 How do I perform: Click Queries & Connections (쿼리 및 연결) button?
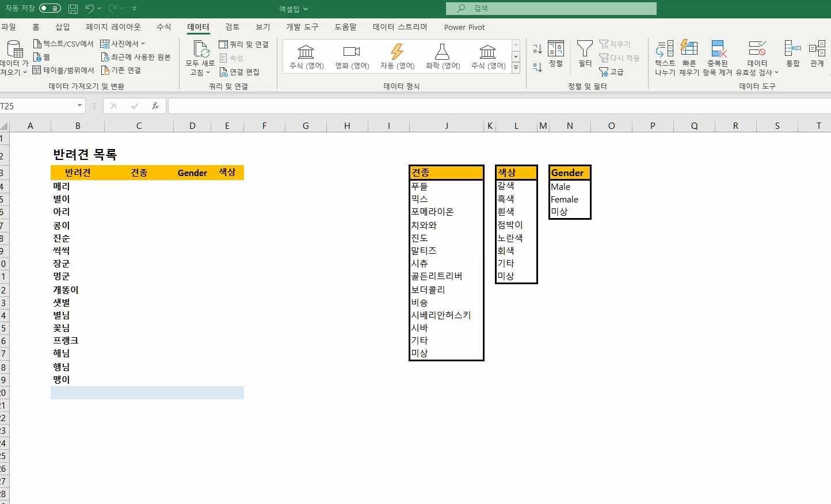[243, 44]
